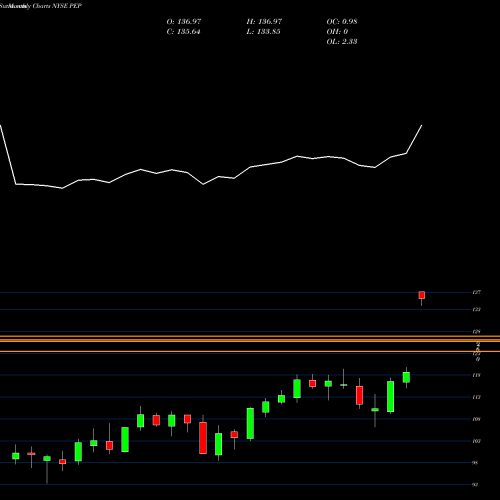Screen dimensions: 500x500
Task: Click the 'Charts NYSE PEP' title text
Action: [x=57, y=6]
